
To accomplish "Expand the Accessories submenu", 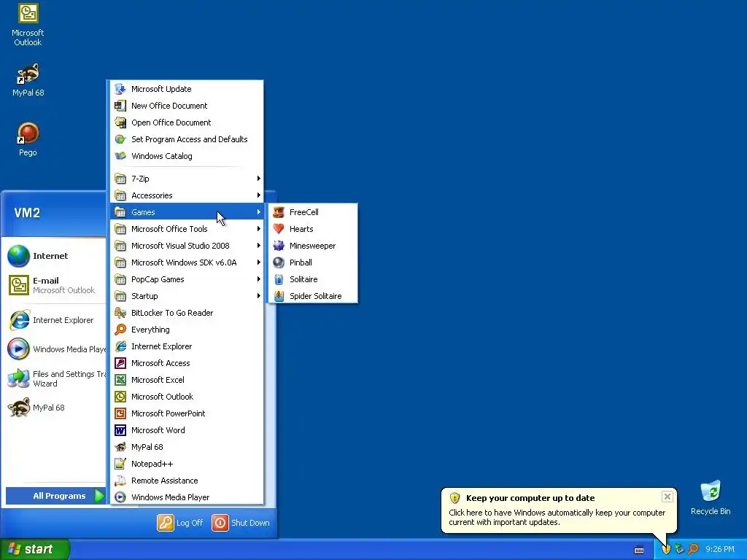I will pyautogui.click(x=187, y=195).
